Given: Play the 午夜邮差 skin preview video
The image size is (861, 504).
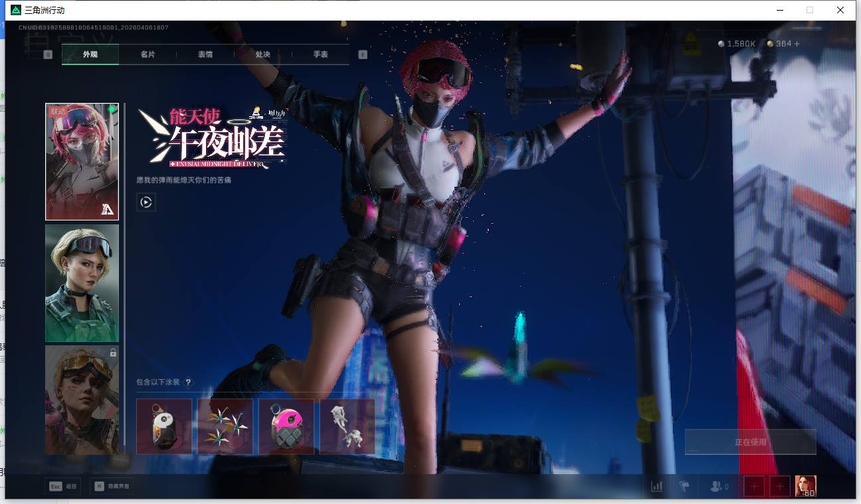Looking at the screenshot, I should (x=146, y=202).
